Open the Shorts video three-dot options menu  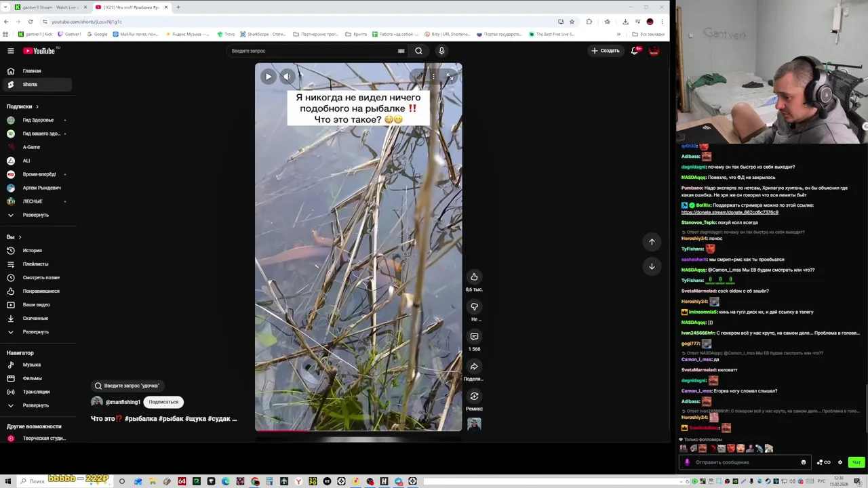pyautogui.click(x=433, y=77)
